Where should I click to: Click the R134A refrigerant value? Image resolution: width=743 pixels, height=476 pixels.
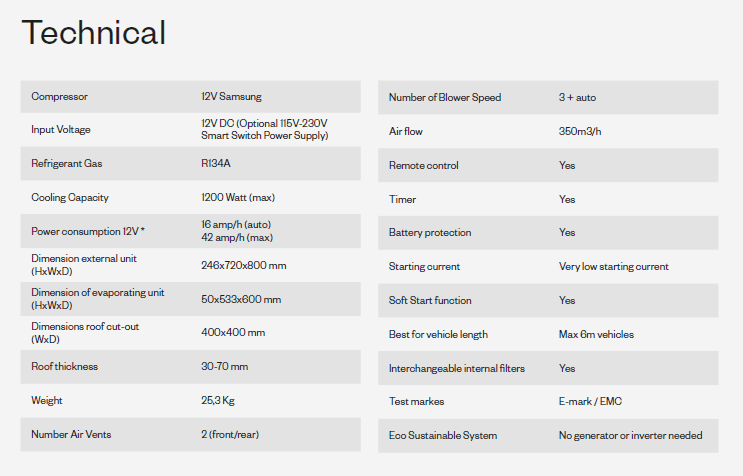216,163
